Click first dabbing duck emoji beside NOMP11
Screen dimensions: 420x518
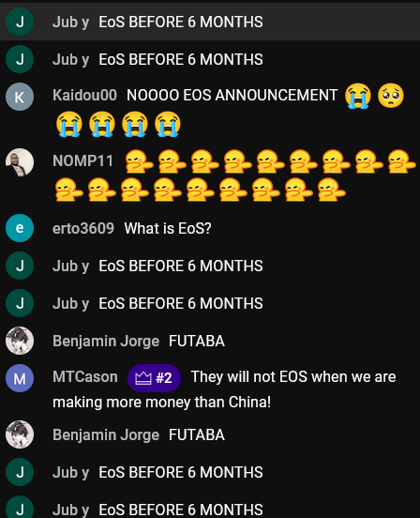coord(139,161)
